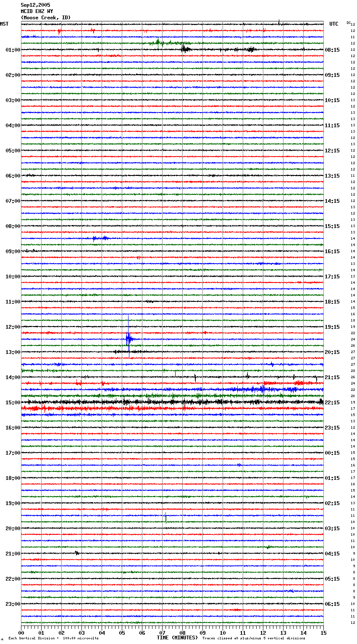
Task: Select the 08:00 MST time label
Action: [x=13, y=226]
